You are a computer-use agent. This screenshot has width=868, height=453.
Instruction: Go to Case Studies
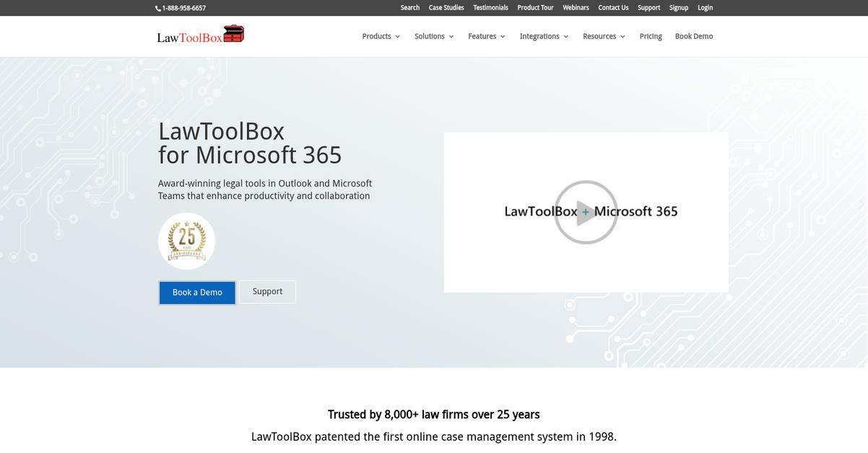[446, 8]
